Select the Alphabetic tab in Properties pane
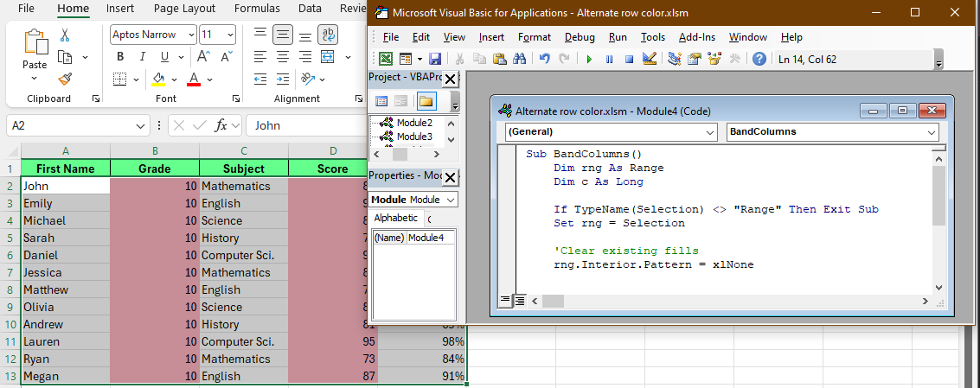Image resolution: width=980 pixels, height=388 pixels. tap(395, 218)
